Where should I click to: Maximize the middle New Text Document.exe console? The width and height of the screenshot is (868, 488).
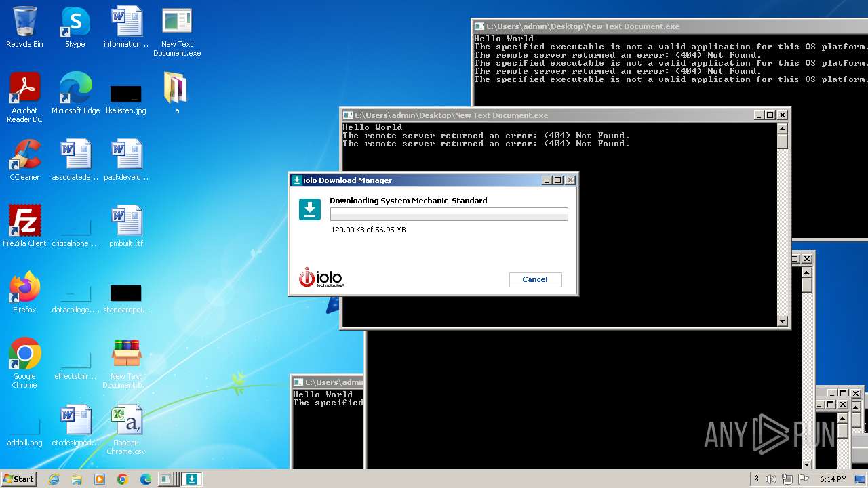pyautogui.click(x=770, y=115)
